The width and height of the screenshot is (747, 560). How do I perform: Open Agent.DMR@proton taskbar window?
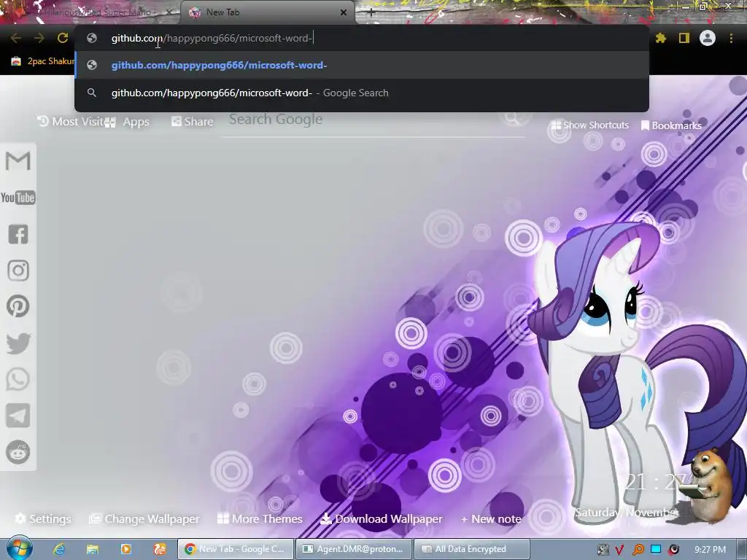point(354,549)
